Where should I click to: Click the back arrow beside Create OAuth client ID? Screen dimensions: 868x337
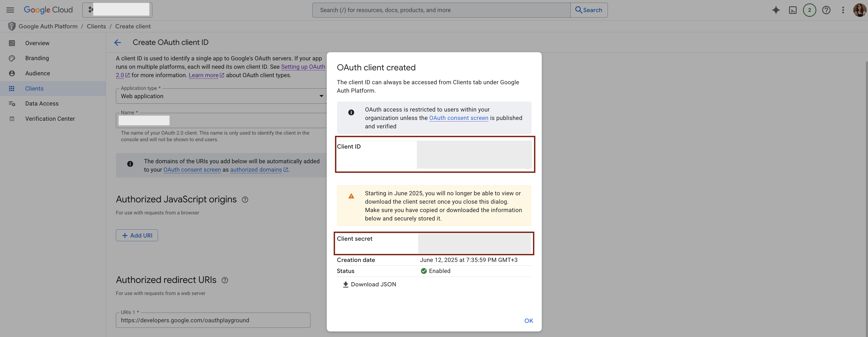click(x=117, y=43)
